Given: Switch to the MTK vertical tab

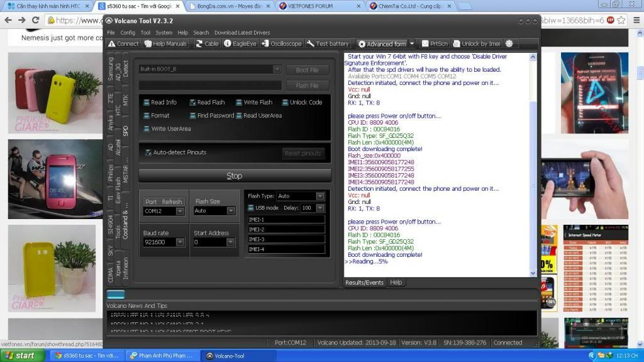Looking at the screenshot, I should pos(126,100).
